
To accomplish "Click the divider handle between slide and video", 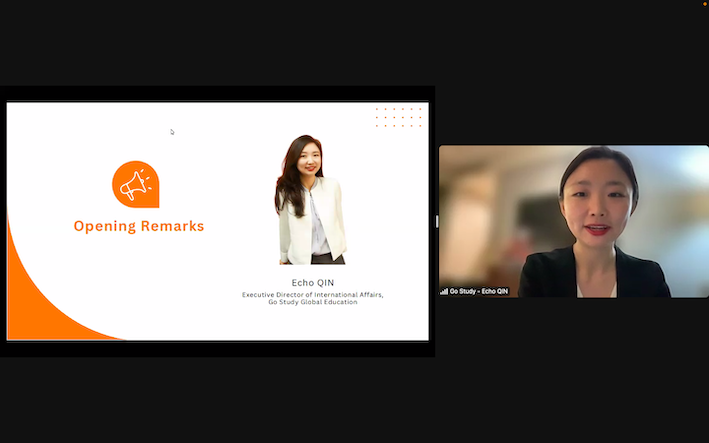I will coord(437,222).
